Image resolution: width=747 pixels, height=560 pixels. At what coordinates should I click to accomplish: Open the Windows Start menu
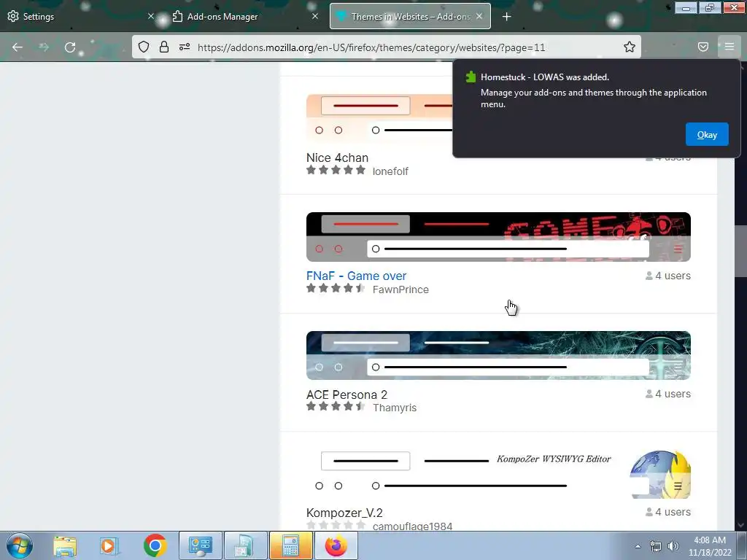click(19, 545)
